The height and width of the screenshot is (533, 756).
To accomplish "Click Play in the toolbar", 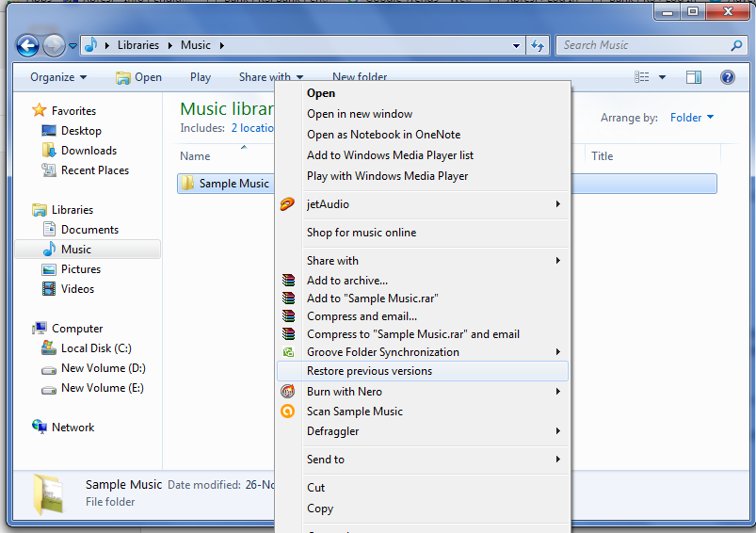I will pos(201,77).
